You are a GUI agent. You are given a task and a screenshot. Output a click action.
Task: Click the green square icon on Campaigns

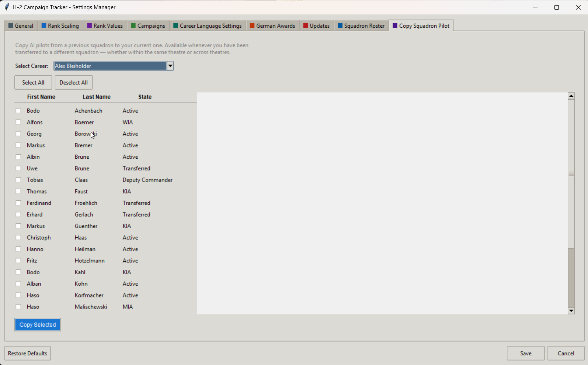[133, 26]
